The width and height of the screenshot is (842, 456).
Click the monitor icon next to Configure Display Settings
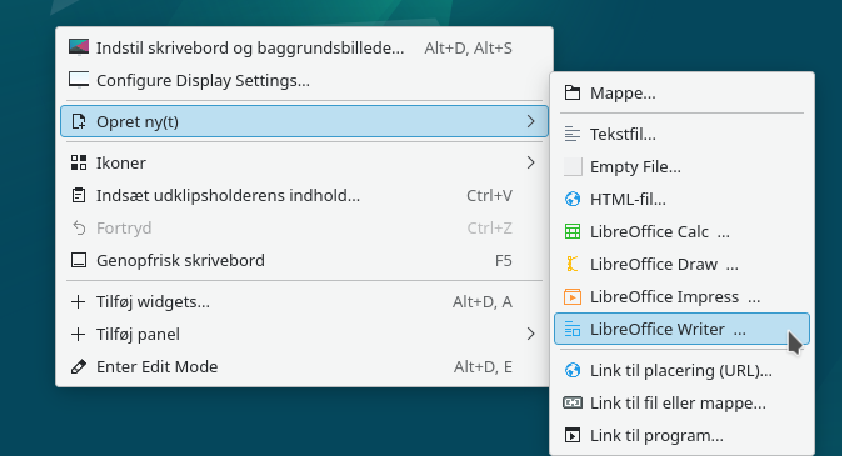coord(79,80)
